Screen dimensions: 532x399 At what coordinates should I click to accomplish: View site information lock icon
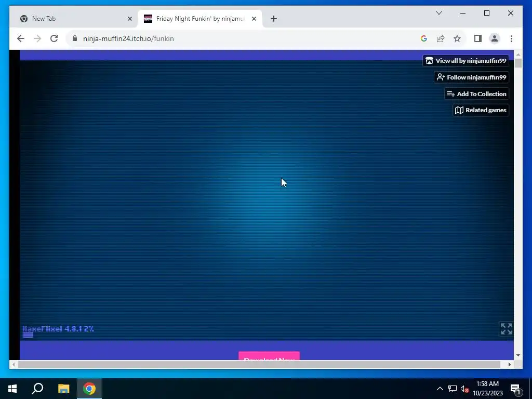75,38
